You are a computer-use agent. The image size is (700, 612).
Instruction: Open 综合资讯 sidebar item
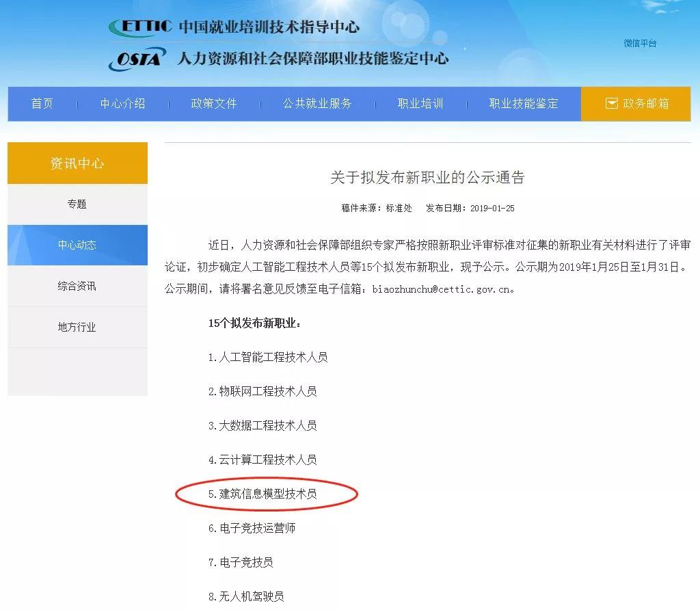click(77, 286)
